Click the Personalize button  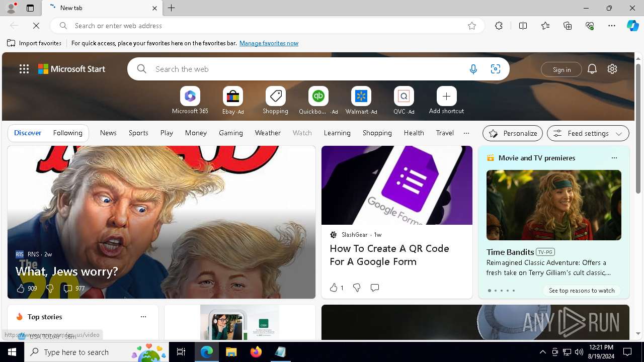coord(513,133)
